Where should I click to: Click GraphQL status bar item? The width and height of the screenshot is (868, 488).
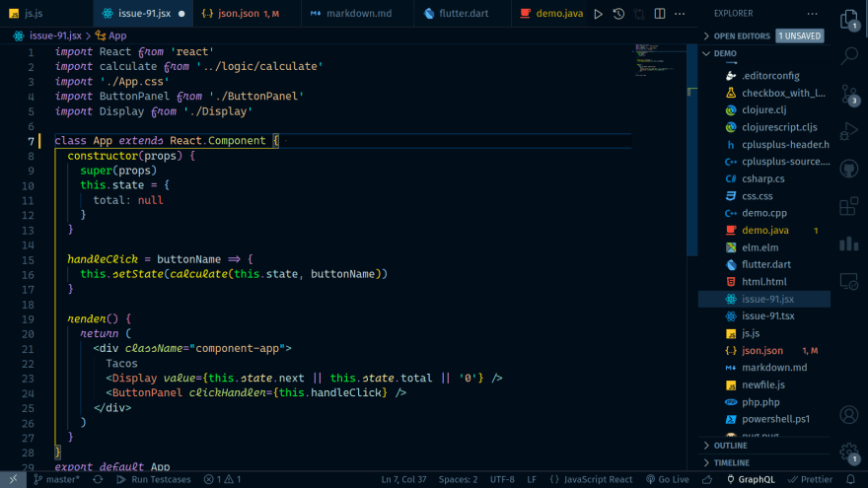[750, 480]
